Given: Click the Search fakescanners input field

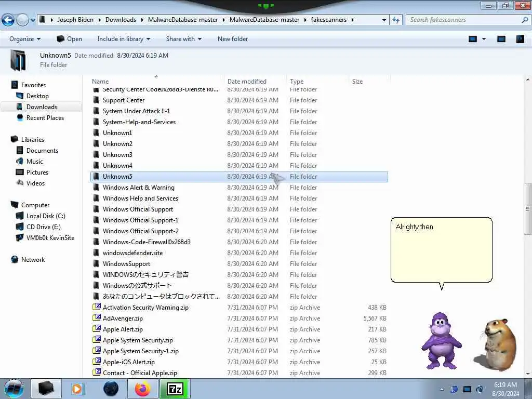Looking at the screenshot, I should [465, 20].
